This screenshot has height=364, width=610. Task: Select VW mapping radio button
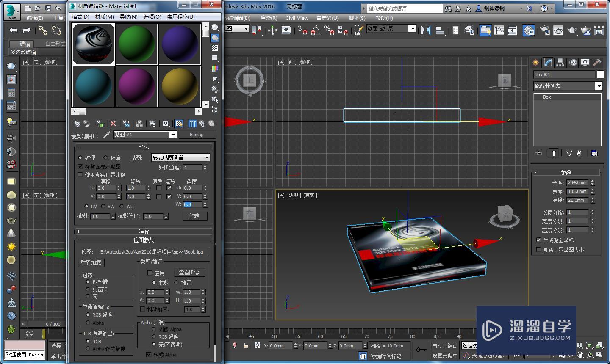click(x=104, y=207)
